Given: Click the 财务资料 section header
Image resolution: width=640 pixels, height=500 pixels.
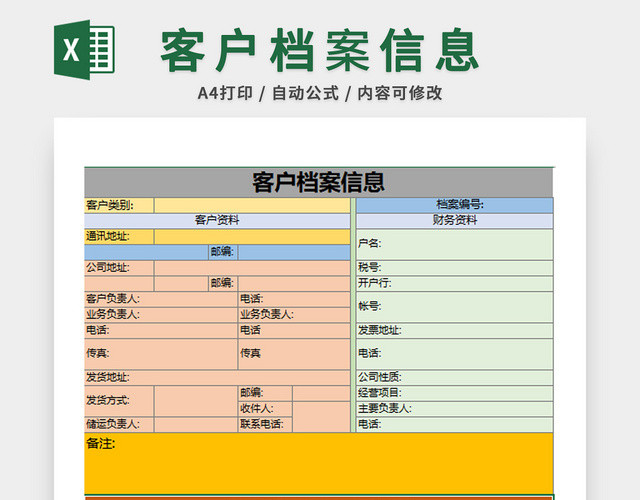Looking at the screenshot, I should pos(455,220).
